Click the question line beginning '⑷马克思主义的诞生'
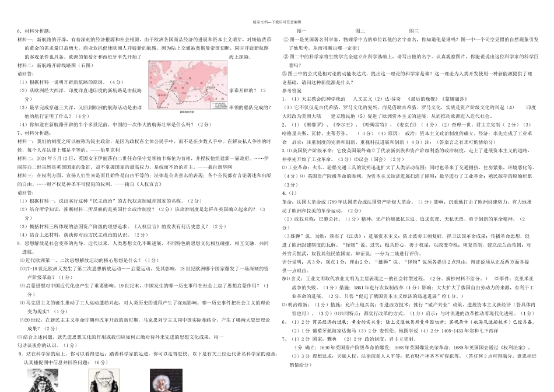The image size is (554, 392). tap(145, 303)
